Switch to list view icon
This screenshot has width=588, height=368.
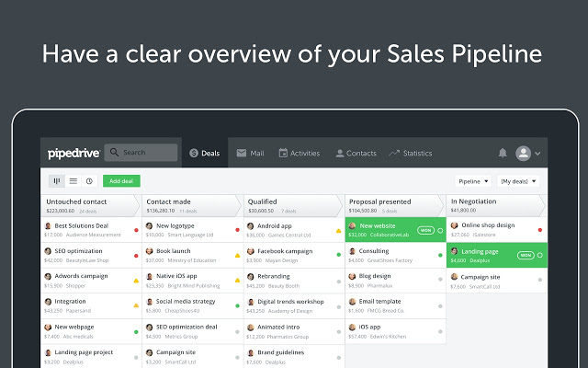[73, 181]
